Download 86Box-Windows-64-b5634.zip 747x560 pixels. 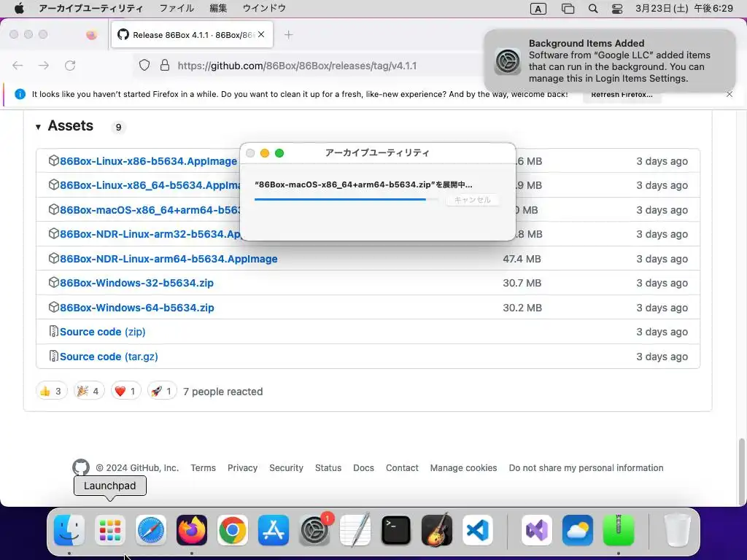pos(136,308)
